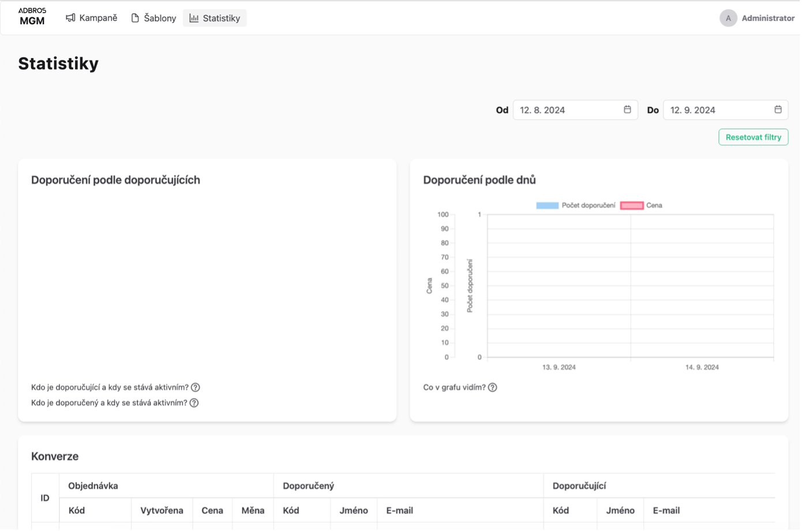Click the ADBROS MGM logo

(32, 17)
